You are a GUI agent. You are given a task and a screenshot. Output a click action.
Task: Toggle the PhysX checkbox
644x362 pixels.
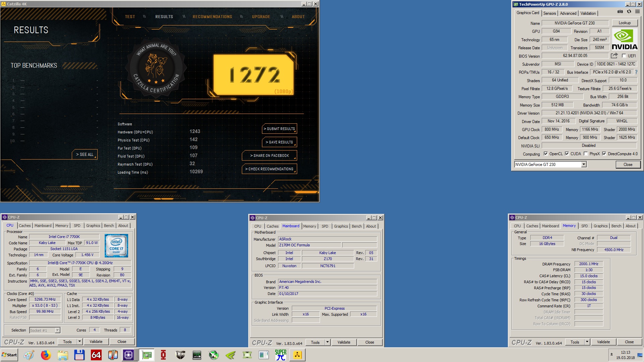586,154
